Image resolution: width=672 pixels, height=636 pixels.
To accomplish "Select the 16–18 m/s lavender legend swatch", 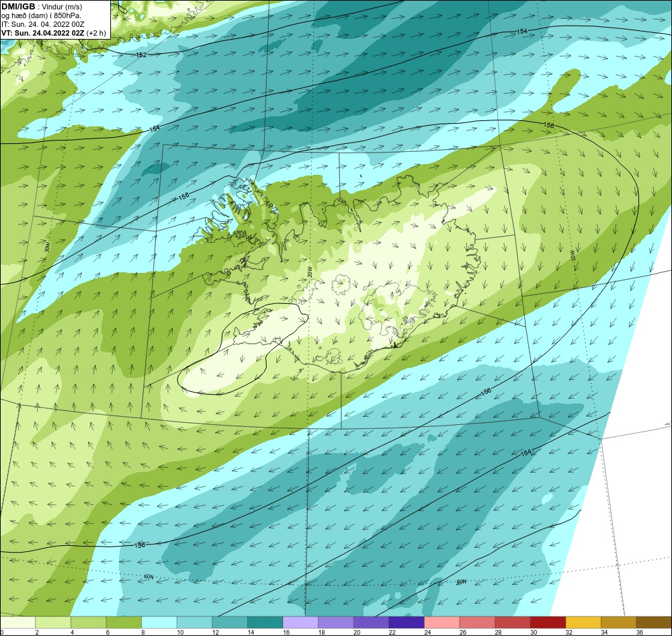I will click(x=300, y=623).
